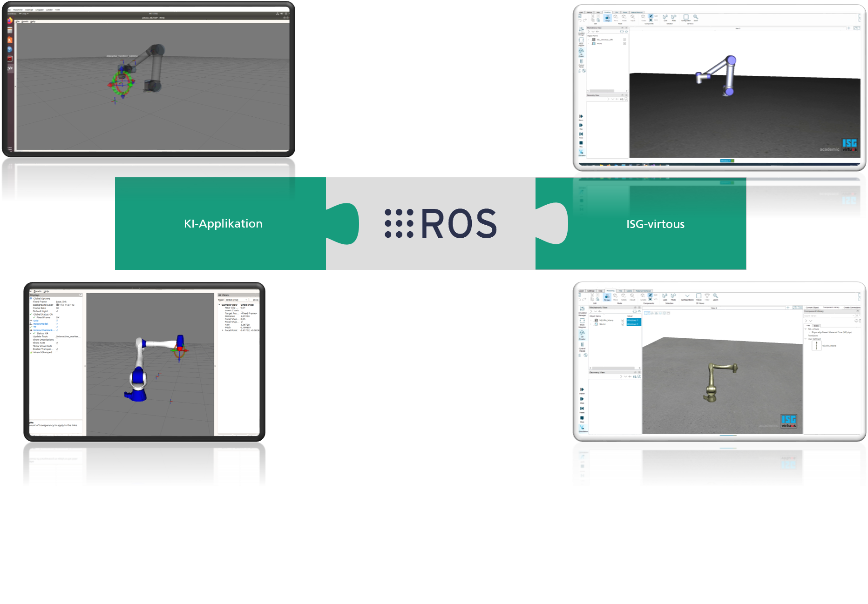Open Modeling tab in bottom-right ISG-virtuos window
868x604 pixels.
[x=610, y=291]
